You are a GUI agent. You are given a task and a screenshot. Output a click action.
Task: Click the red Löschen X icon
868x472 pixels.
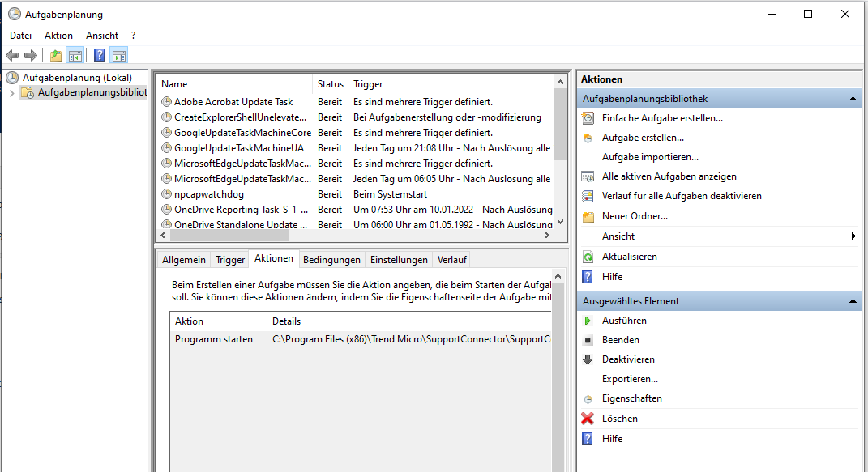tap(588, 419)
